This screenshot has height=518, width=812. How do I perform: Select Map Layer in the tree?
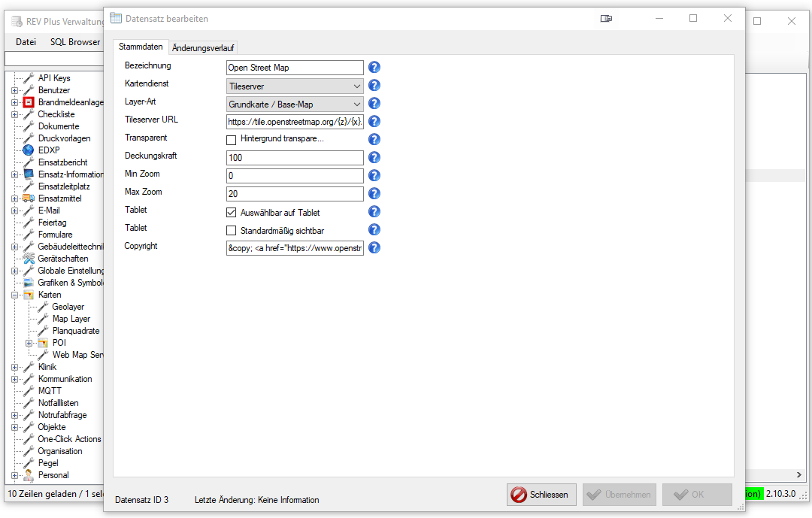71,319
